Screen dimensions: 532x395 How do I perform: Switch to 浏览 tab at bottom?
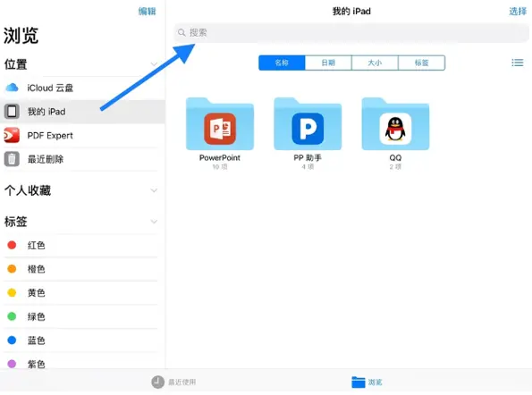click(367, 382)
